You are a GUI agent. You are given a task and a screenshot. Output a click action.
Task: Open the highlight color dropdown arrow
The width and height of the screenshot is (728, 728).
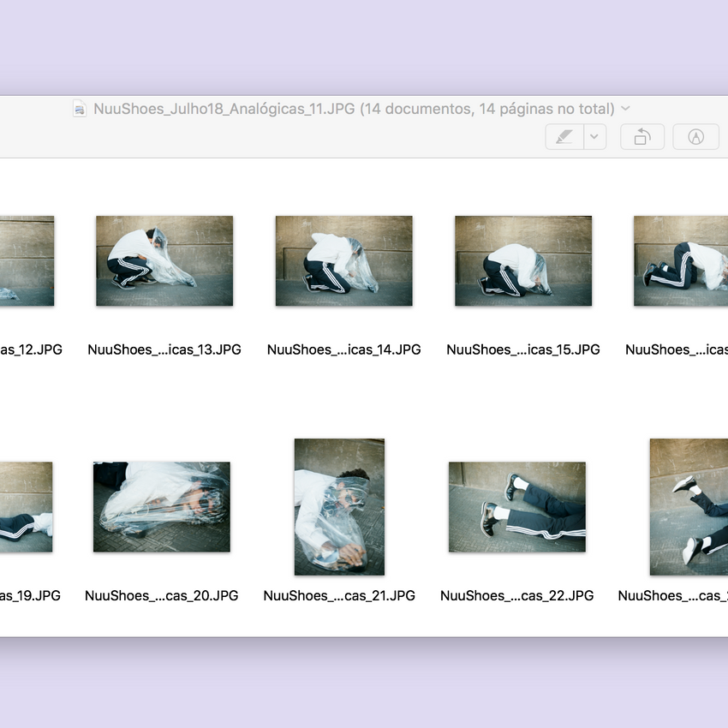(x=594, y=137)
